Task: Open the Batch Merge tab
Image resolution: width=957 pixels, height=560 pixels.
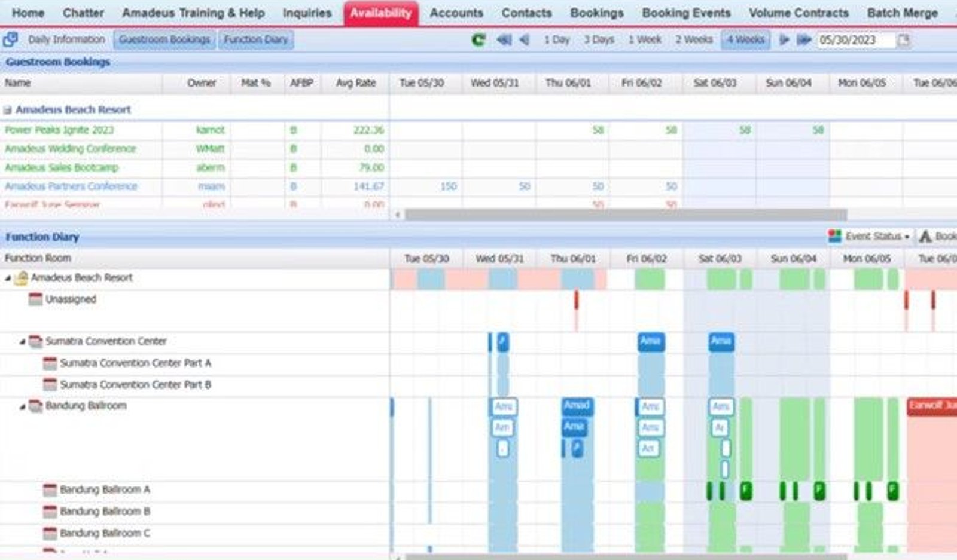Action: point(902,13)
